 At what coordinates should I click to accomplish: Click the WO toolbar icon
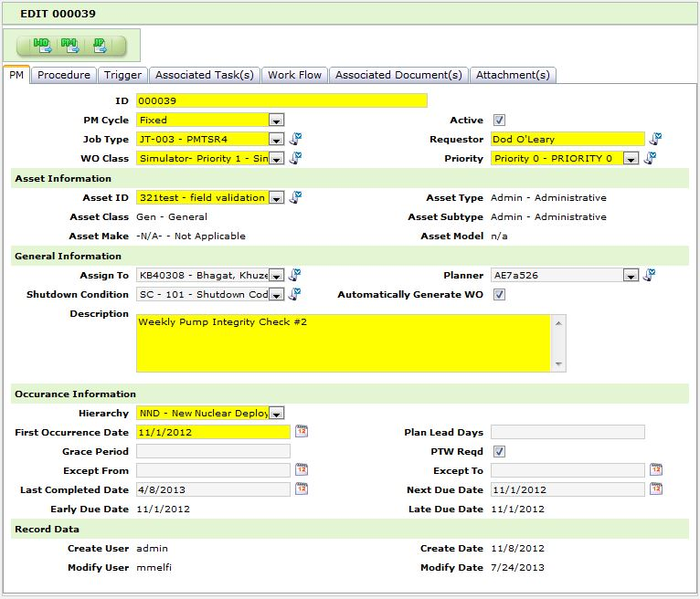click(x=42, y=44)
